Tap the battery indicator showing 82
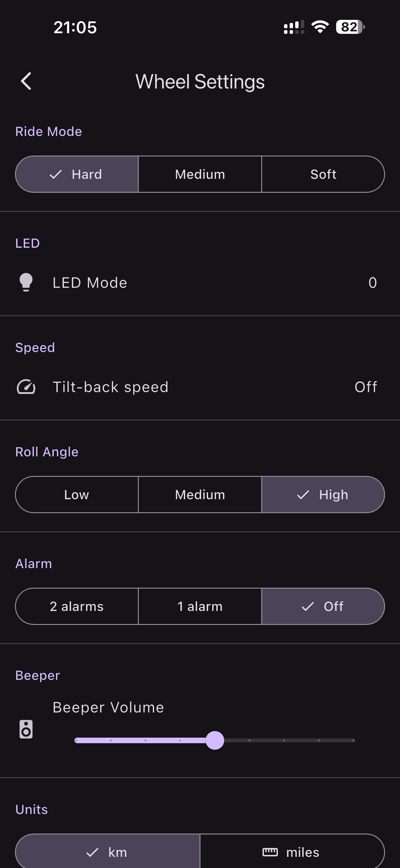The image size is (400, 868). (350, 27)
